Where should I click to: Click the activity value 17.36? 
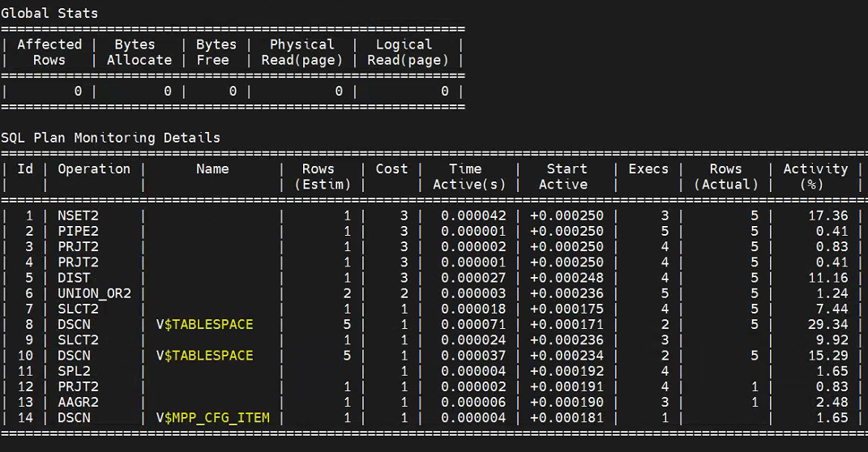[827, 215]
